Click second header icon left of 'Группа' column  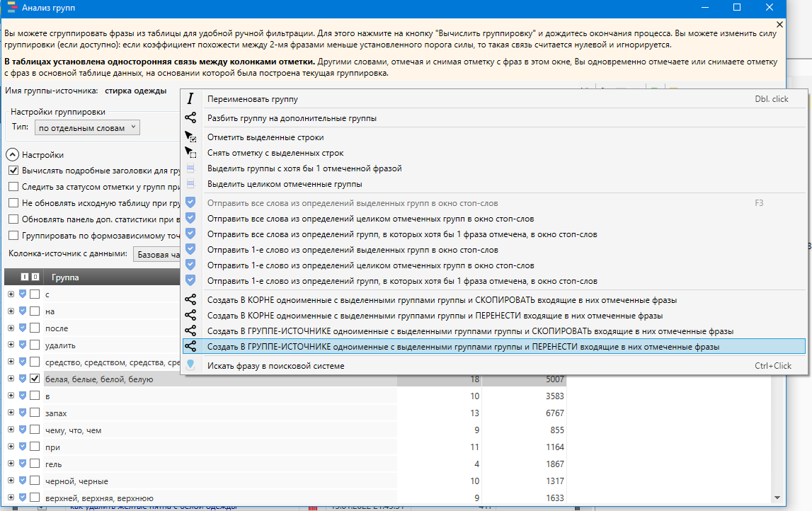click(x=35, y=277)
